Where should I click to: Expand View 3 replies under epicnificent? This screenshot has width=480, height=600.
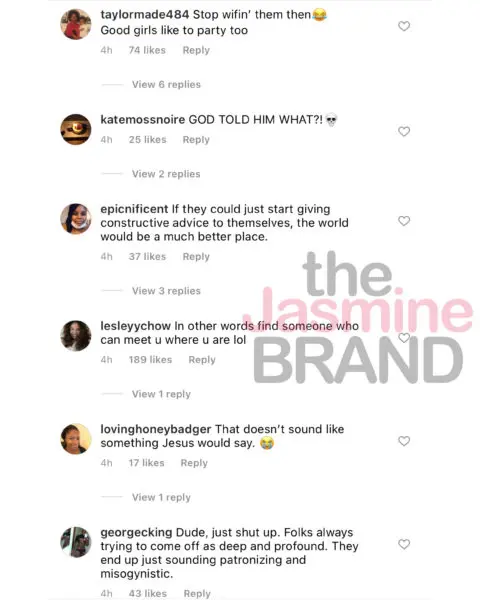(166, 291)
